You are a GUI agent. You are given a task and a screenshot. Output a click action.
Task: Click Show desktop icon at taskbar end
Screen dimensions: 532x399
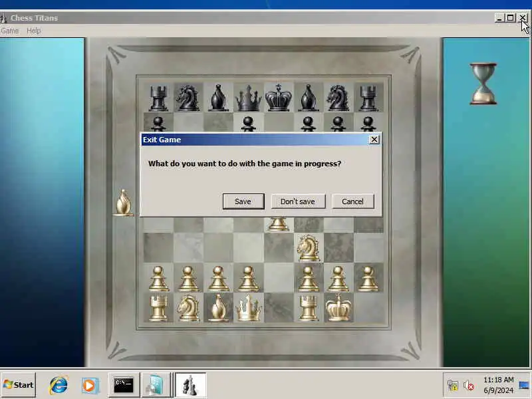525,385
